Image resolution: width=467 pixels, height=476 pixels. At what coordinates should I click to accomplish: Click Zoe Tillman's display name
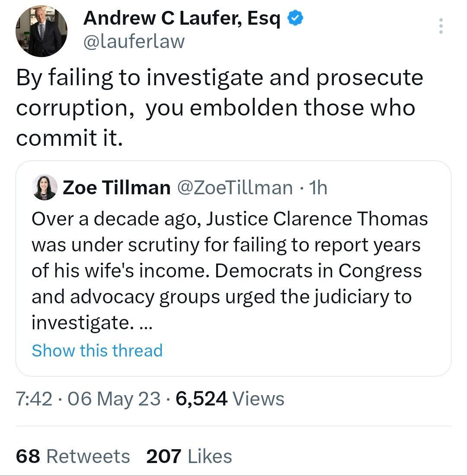click(117, 187)
